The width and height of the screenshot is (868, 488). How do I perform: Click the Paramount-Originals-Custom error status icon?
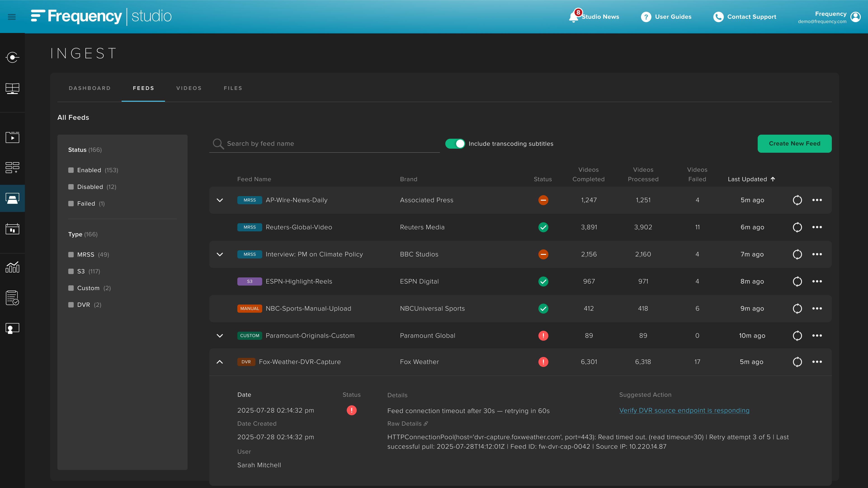(543, 335)
